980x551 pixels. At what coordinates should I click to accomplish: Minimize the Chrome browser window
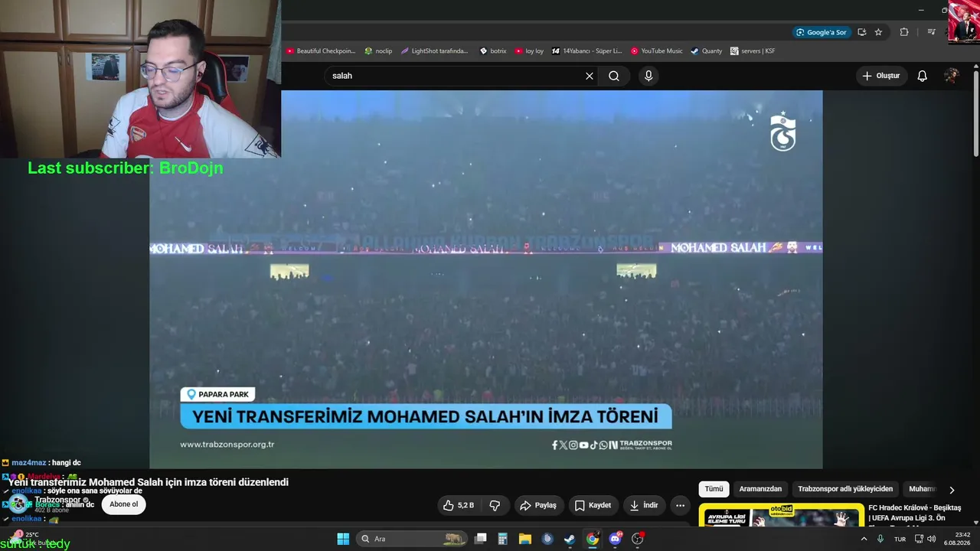point(921,10)
